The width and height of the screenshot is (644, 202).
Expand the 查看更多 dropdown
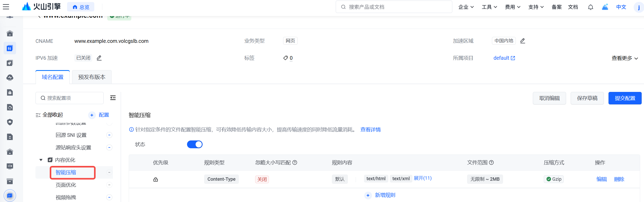pyautogui.click(x=625, y=58)
